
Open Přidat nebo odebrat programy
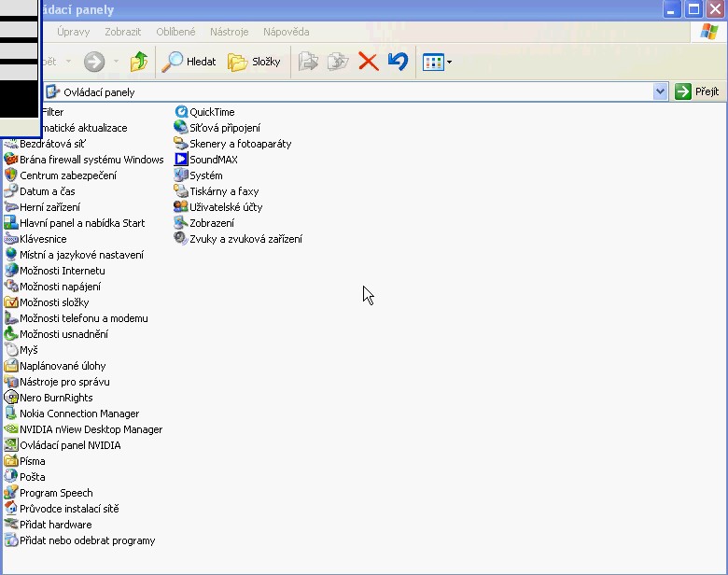coord(87,540)
